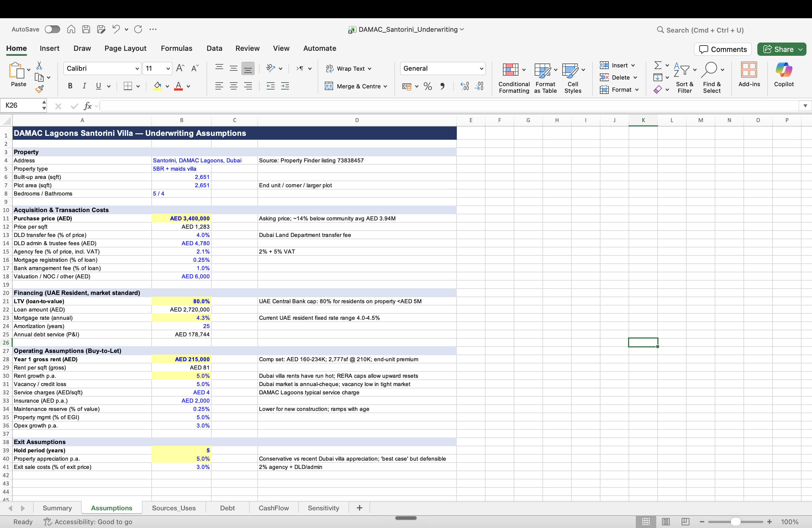
Task: Switch to Normal view in status bar
Action: click(x=646, y=522)
